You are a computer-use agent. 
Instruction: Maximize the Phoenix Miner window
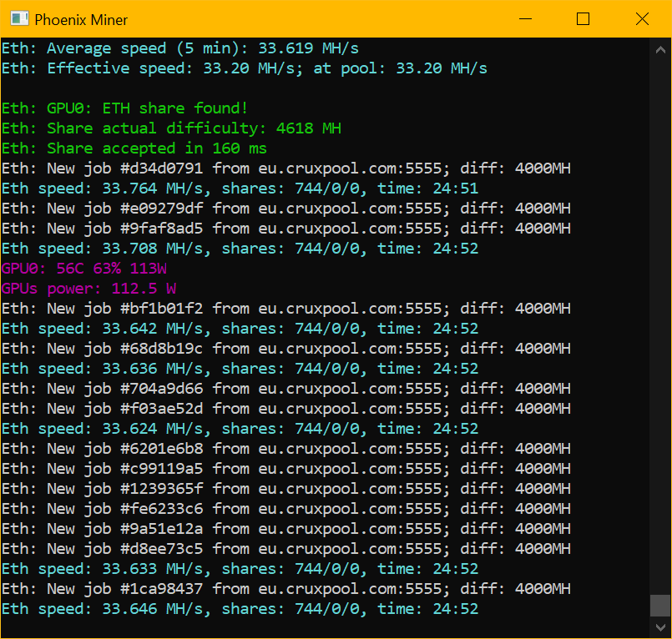(x=583, y=19)
